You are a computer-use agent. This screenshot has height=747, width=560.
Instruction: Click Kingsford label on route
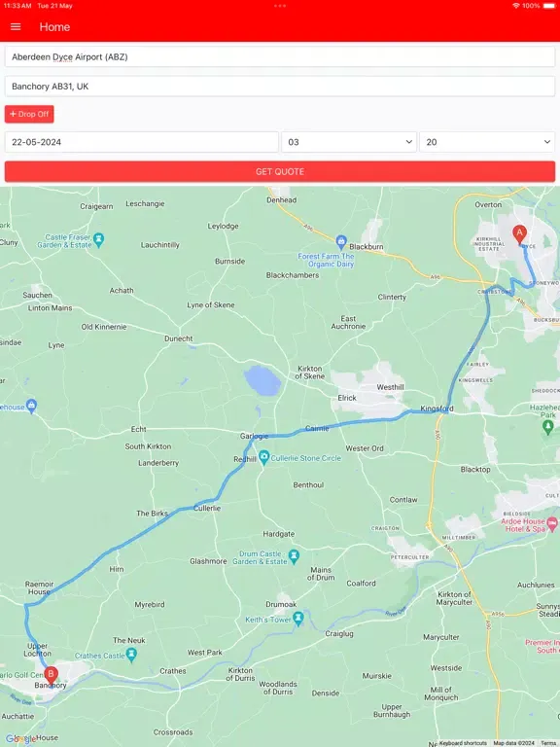pos(437,409)
